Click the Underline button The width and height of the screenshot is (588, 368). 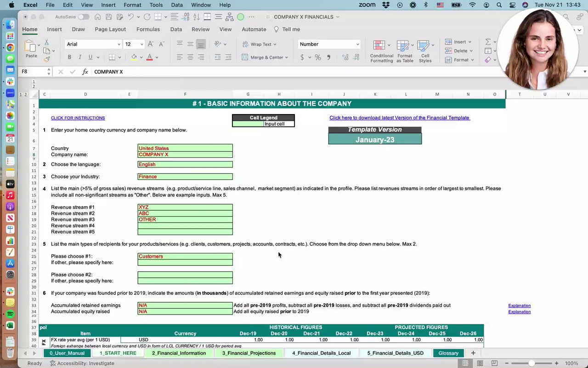(90, 57)
